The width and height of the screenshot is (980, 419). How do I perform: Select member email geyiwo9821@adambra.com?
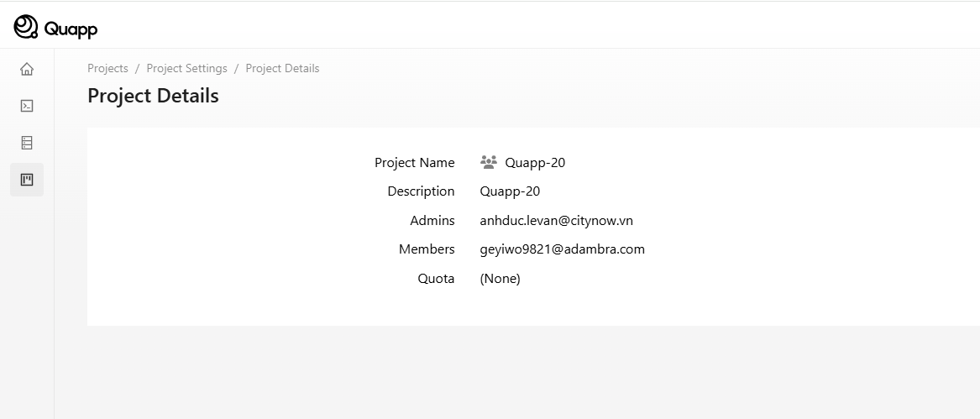click(x=563, y=249)
